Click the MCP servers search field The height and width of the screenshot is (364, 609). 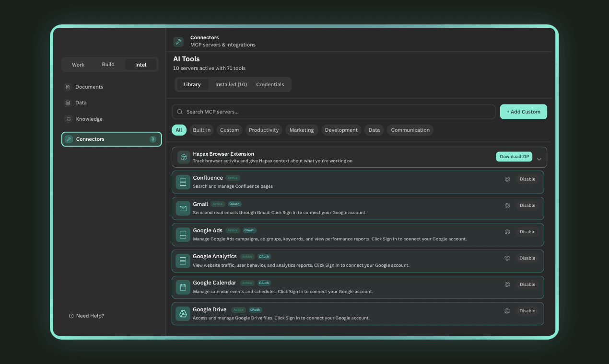point(333,112)
